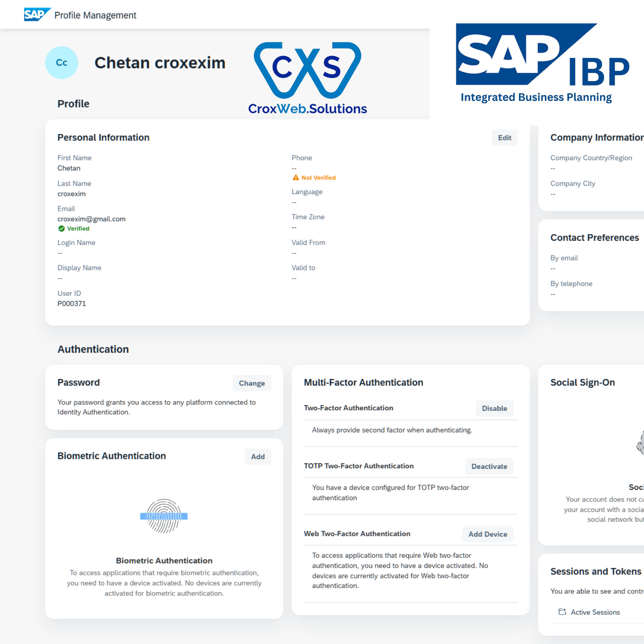Click the Biometric Authentication card title
This screenshot has height=644, width=644.
click(x=112, y=456)
